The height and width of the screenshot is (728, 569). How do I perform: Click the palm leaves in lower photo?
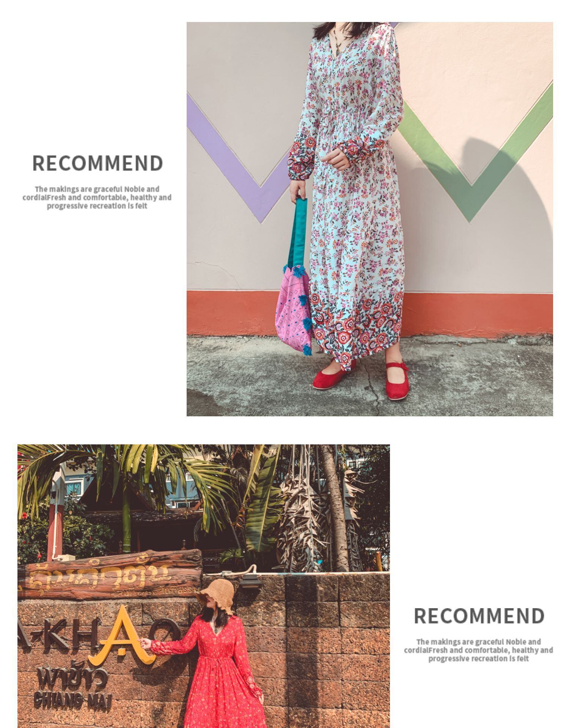pyautogui.click(x=125, y=478)
